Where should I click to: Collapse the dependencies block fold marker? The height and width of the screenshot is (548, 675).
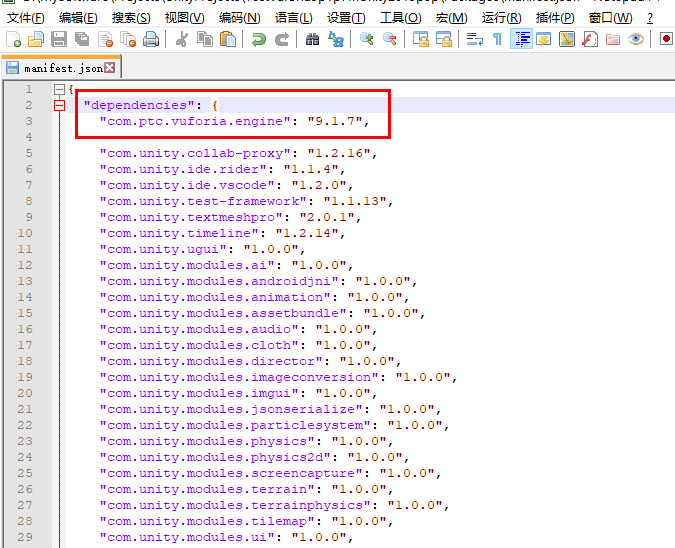point(59,105)
